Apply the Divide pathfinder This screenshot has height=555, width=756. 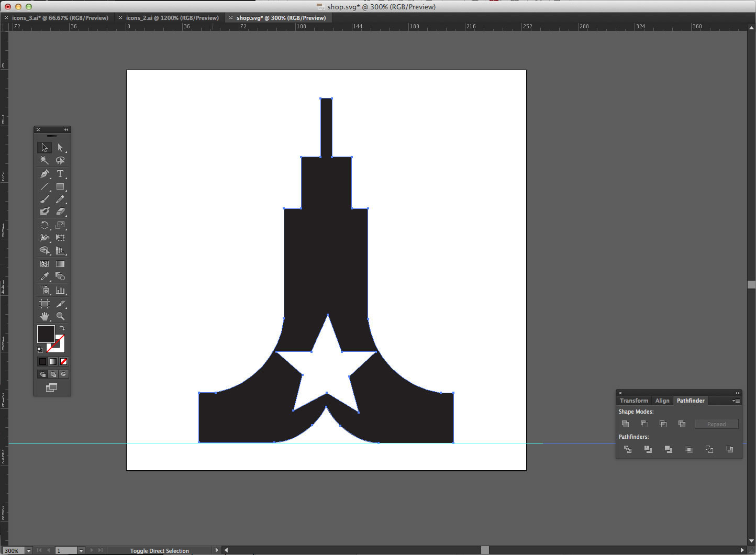click(627, 449)
